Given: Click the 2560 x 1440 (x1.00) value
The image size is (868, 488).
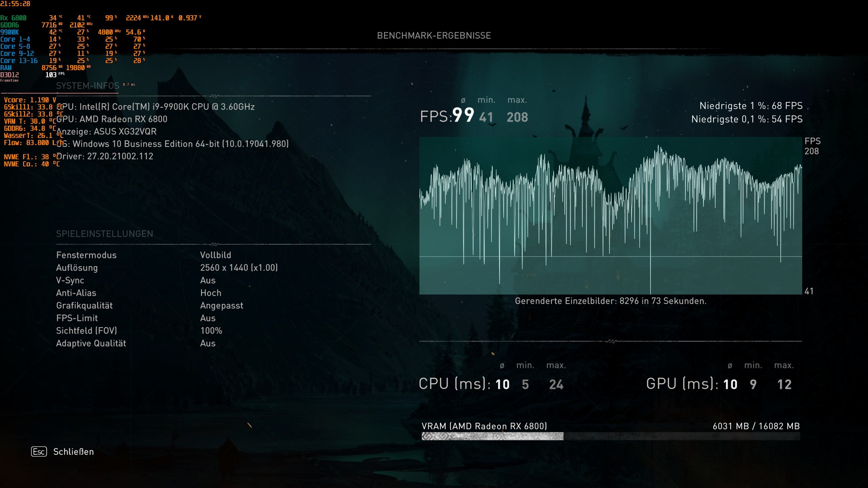Looking at the screenshot, I should pyautogui.click(x=239, y=268).
